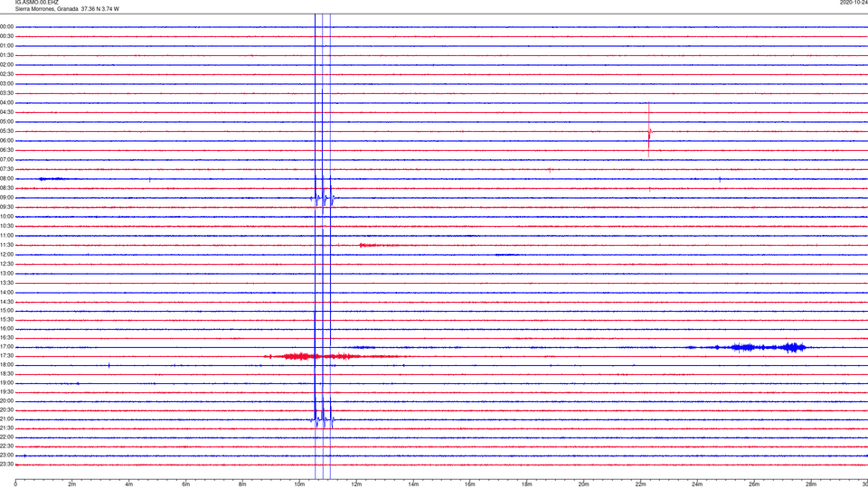The image size is (868, 488).
Task: Click the 19:00 row label
Action: coord(6,382)
